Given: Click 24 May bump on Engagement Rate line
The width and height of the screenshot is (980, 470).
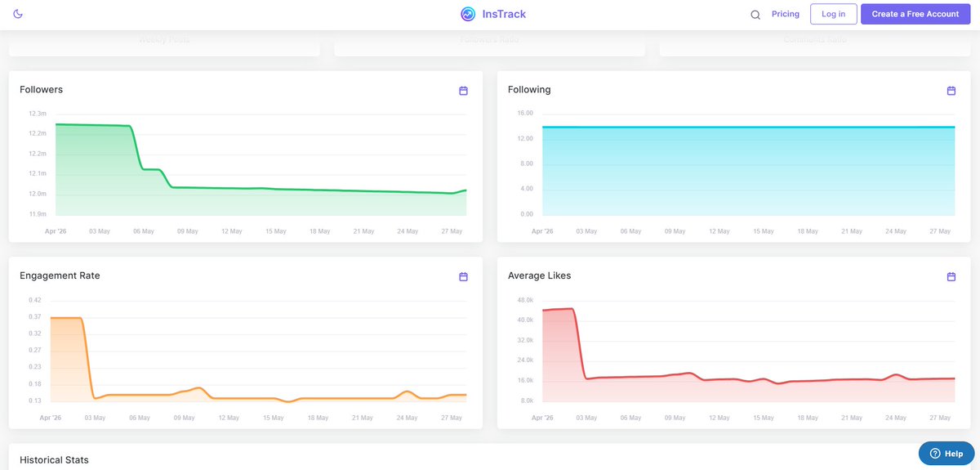Looking at the screenshot, I should click(x=407, y=392).
